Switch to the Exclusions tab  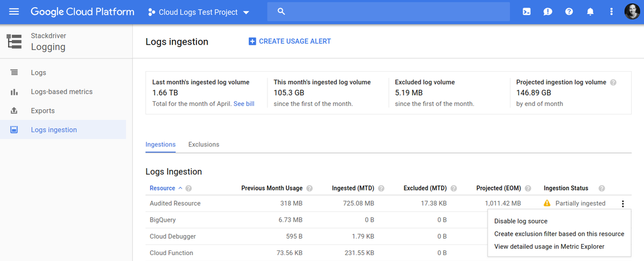pyautogui.click(x=203, y=145)
